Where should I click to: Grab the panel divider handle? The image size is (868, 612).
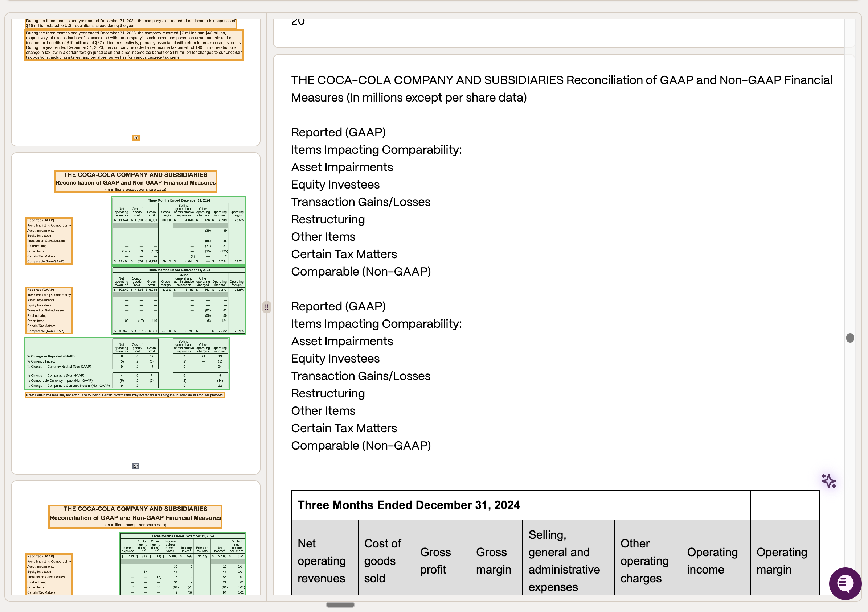coord(266,307)
